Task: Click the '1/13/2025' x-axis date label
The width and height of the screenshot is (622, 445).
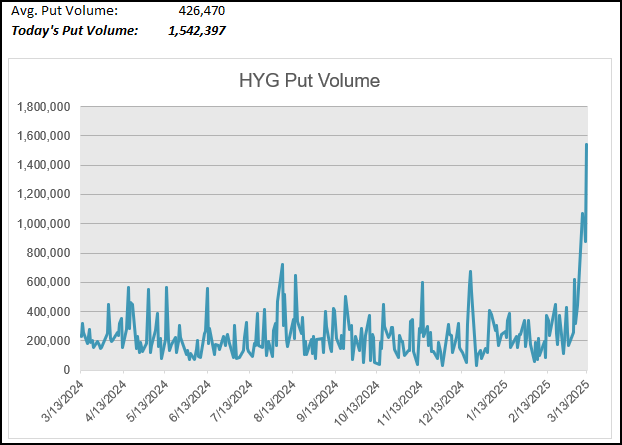Action: point(486,401)
